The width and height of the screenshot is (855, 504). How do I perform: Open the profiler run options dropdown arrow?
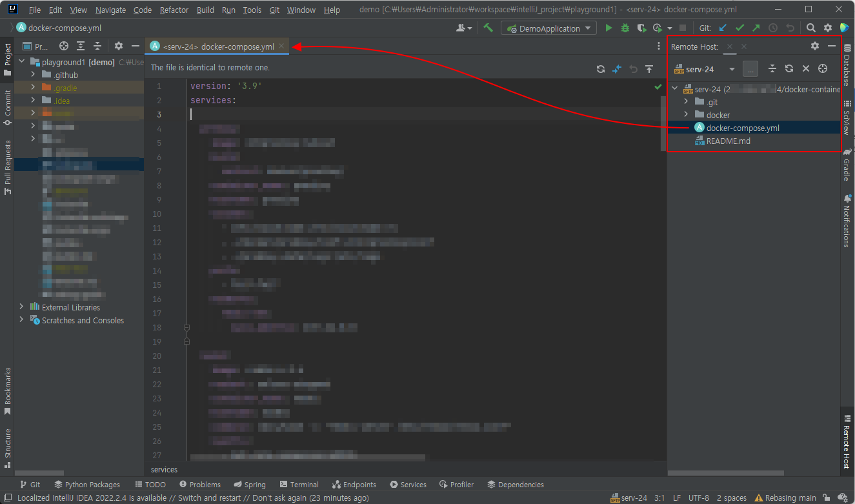click(670, 28)
